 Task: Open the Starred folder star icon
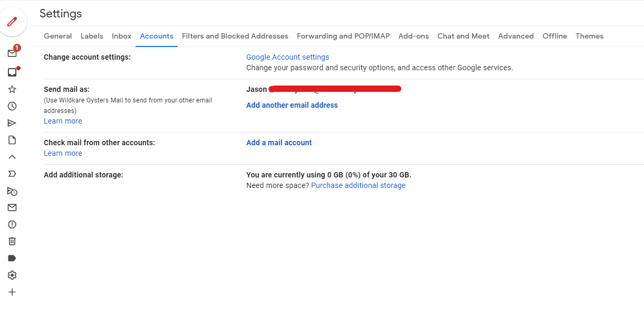[x=12, y=89]
